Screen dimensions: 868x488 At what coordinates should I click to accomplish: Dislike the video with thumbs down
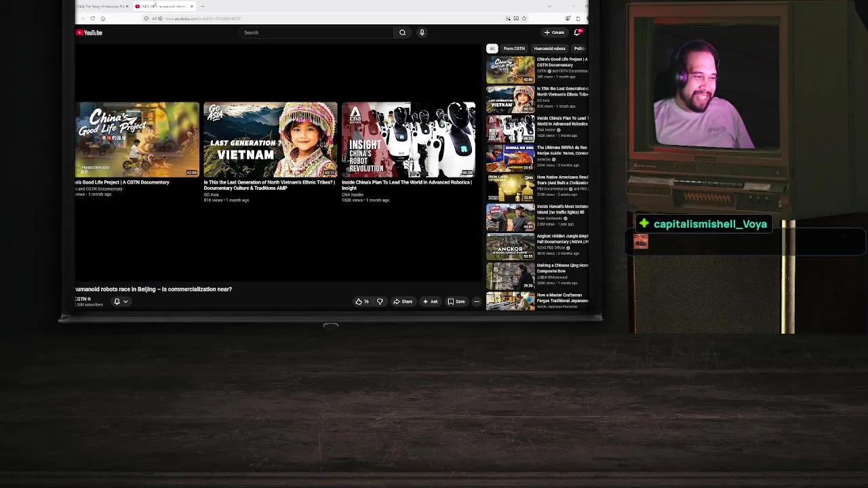[x=380, y=302]
